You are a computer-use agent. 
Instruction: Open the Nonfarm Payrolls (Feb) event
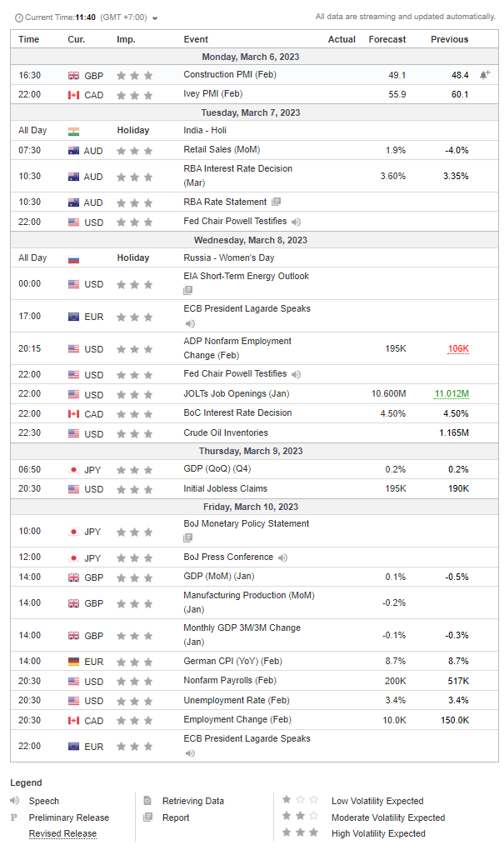(230, 681)
